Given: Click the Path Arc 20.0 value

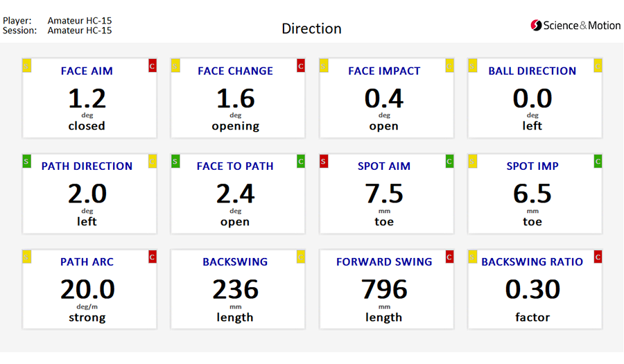Looking at the screenshot, I should 87,289.
